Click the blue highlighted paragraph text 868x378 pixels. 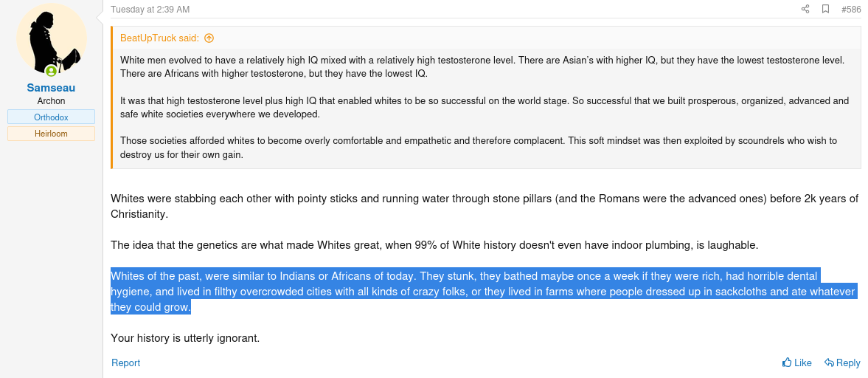[x=484, y=291]
